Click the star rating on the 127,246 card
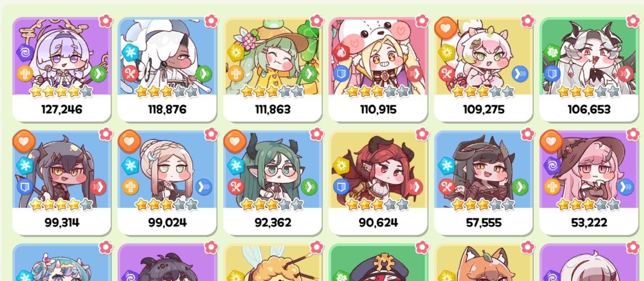The width and height of the screenshot is (644, 281). pyautogui.click(x=62, y=91)
